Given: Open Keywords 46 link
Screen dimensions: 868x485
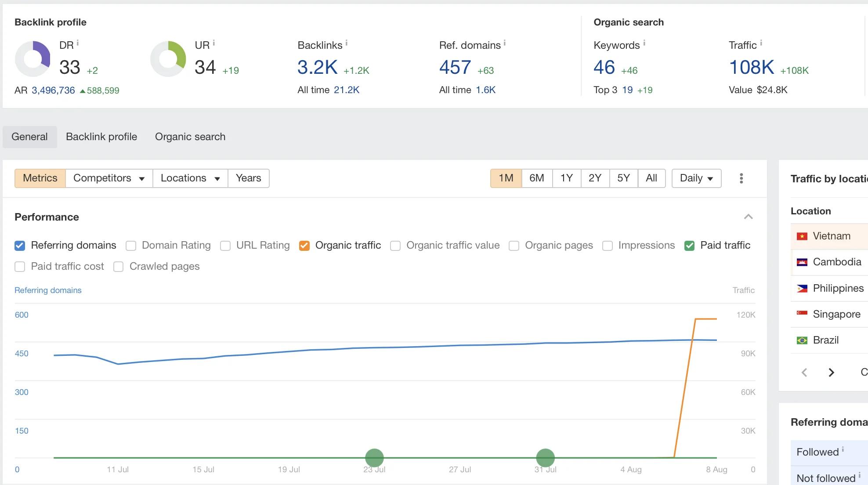Looking at the screenshot, I should click(x=604, y=68).
